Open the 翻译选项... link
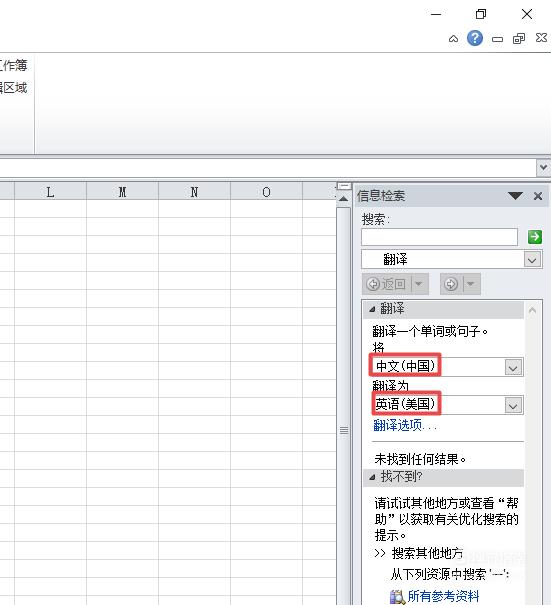Image resolution: width=551 pixels, height=605 pixels. click(405, 425)
